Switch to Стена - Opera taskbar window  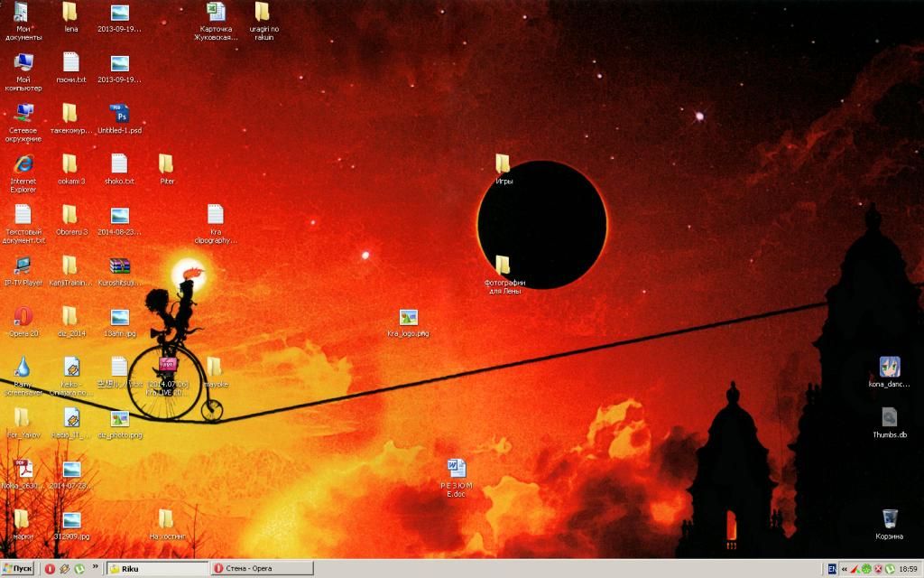(x=262, y=568)
